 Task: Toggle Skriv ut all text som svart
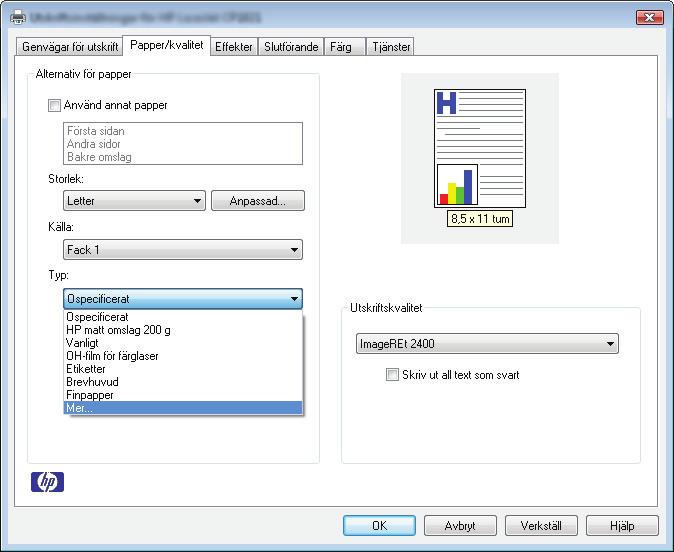pos(392,374)
